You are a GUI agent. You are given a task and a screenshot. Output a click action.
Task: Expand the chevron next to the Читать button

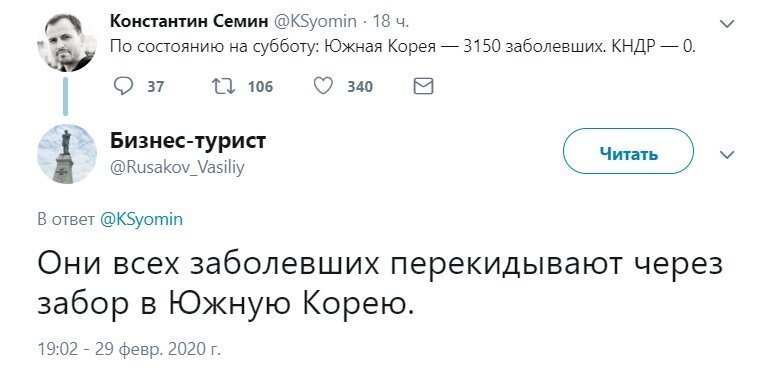[x=727, y=155]
